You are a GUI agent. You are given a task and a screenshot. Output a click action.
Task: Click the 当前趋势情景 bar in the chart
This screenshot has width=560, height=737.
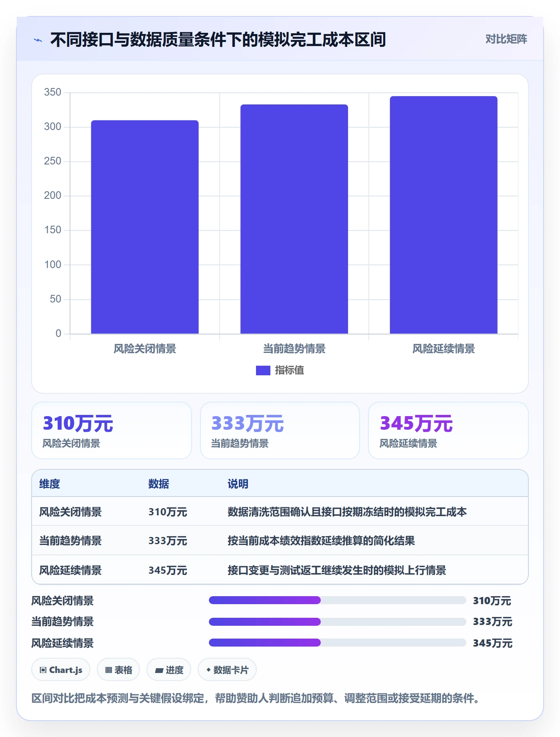pyautogui.click(x=294, y=219)
